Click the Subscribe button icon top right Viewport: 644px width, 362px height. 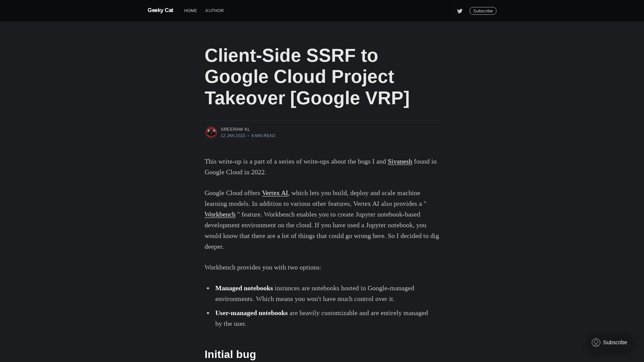point(483,11)
